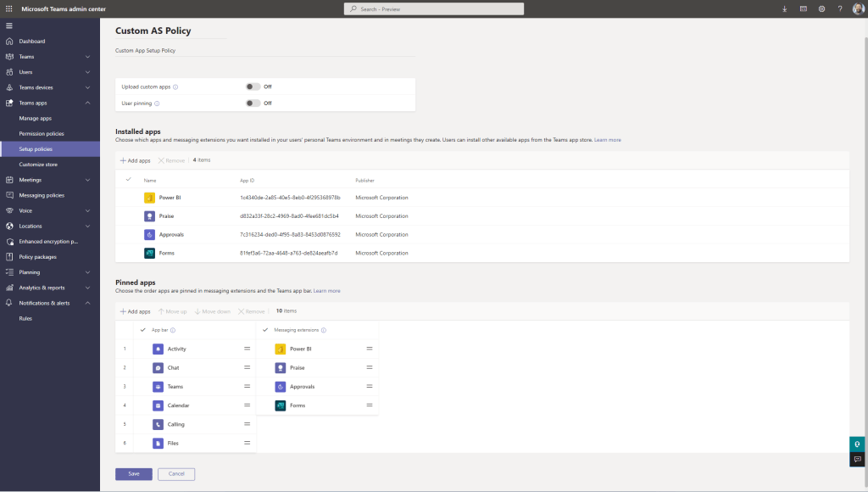The width and height of the screenshot is (868, 492).
Task: Click the Calendar app icon in App bar
Action: pyautogui.click(x=159, y=405)
